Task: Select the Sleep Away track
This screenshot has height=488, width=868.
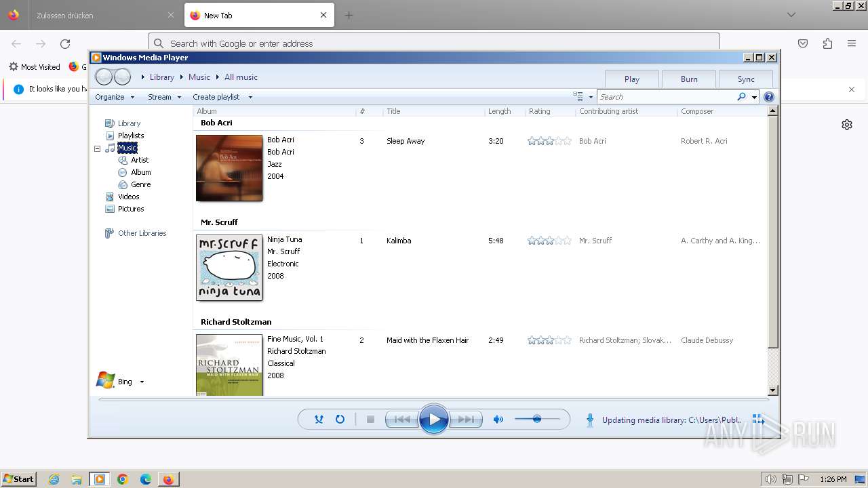Action: click(406, 141)
